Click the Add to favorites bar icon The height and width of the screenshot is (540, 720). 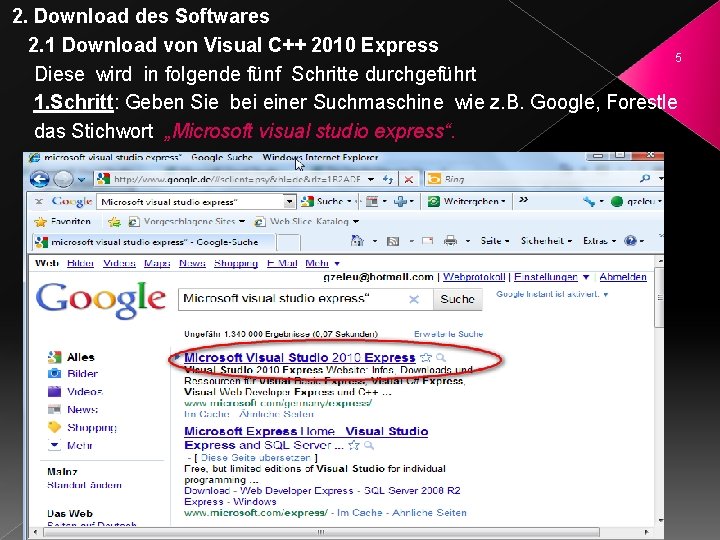pyautogui.click(x=114, y=222)
